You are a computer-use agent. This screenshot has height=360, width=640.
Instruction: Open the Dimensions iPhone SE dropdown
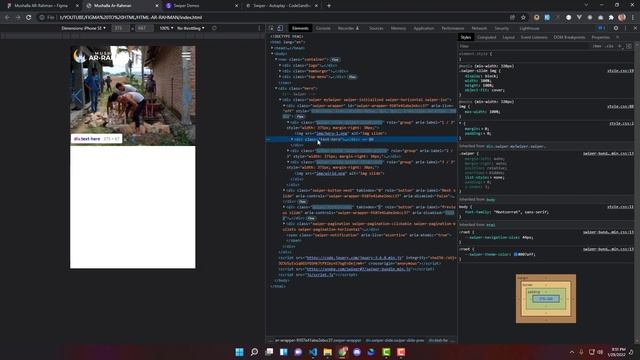coord(84,28)
